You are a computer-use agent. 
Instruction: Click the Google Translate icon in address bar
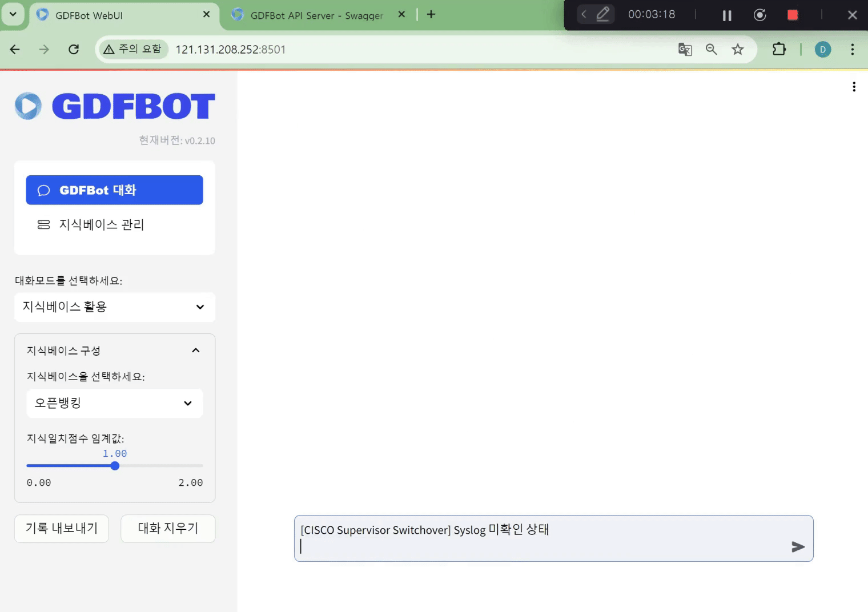685,50
